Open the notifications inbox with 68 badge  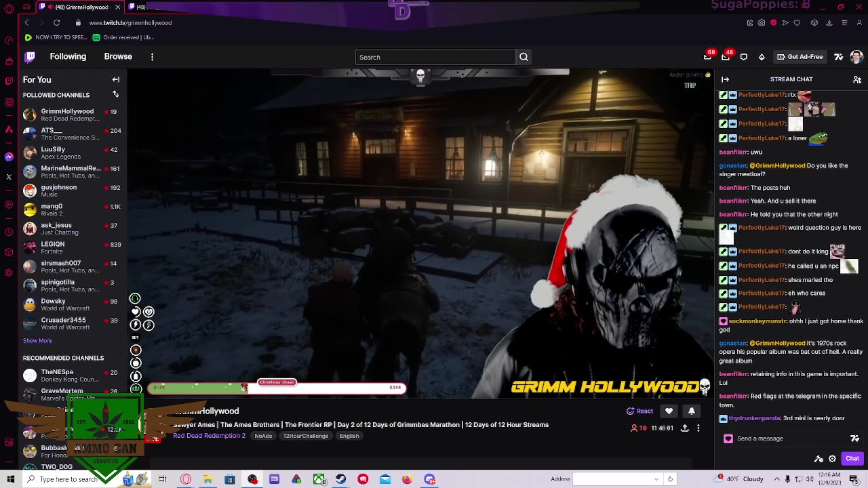(x=708, y=57)
